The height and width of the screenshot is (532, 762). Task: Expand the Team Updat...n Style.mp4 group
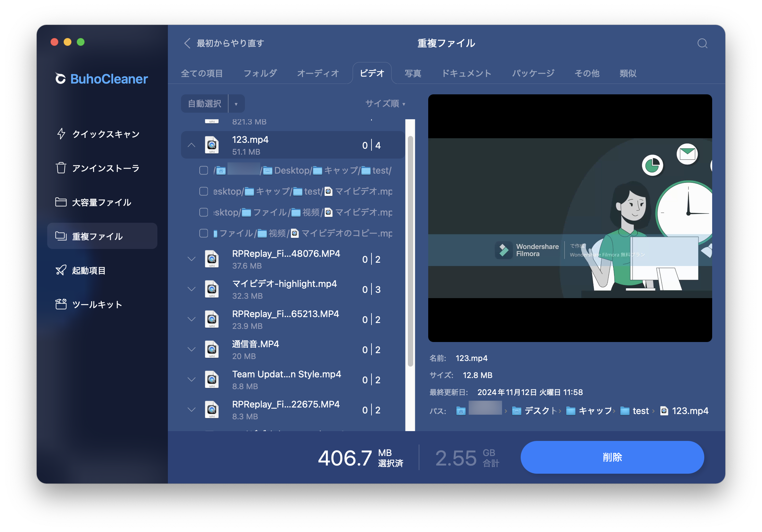(191, 380)
